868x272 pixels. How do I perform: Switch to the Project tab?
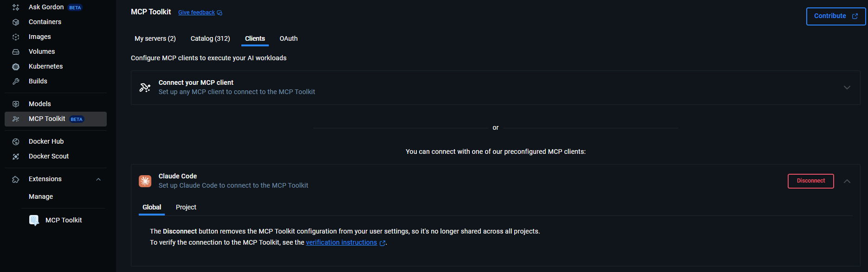[x=186, y=207]
